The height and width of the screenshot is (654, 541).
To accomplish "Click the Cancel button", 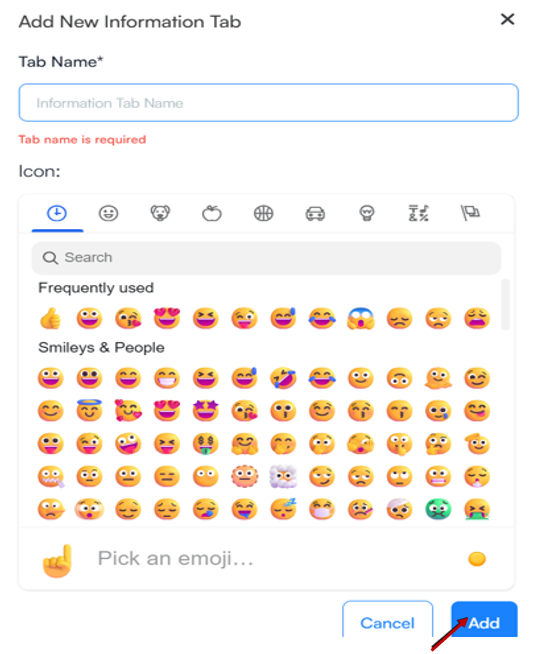I will 388,620.
